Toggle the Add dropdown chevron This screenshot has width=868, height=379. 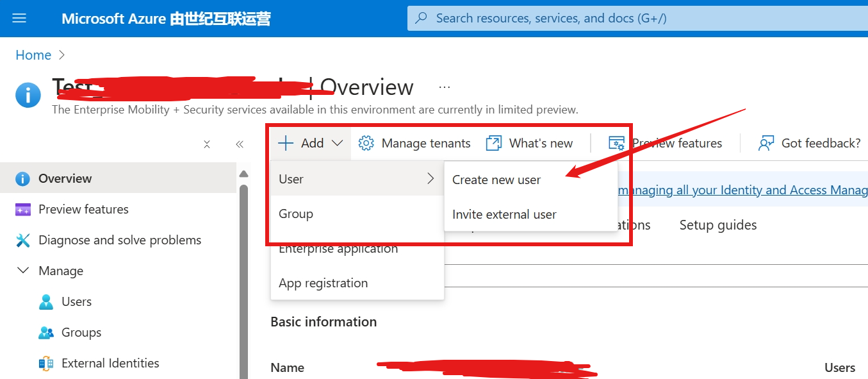click(x=338, y=143)
